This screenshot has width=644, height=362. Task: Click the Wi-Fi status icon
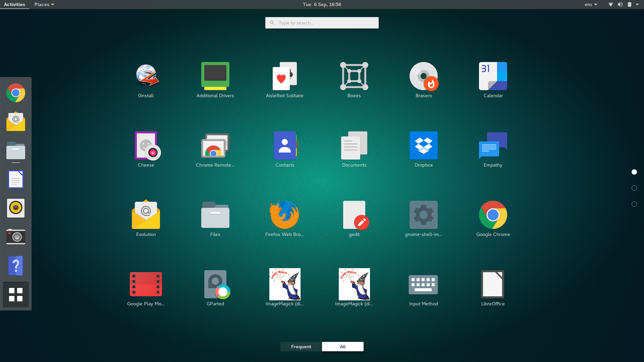tap(611, 4)
